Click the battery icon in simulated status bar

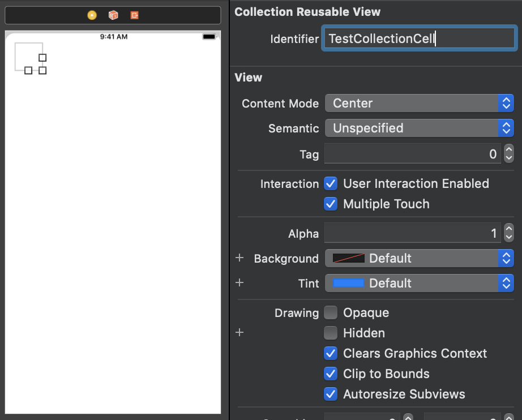click(209, 37)
